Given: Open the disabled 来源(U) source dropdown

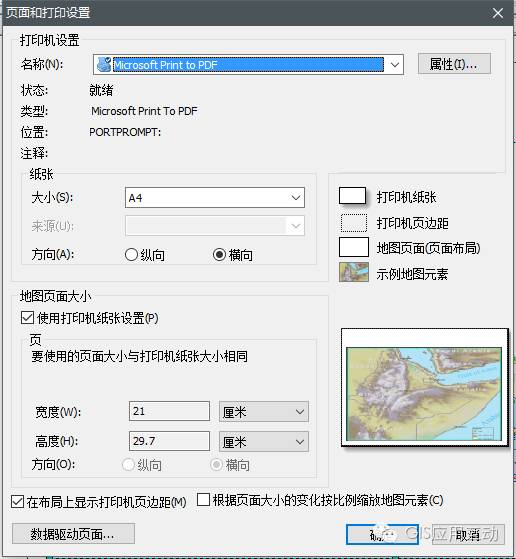Looking at the screenshot, I should pyautogui.click(x=215, y=226).
